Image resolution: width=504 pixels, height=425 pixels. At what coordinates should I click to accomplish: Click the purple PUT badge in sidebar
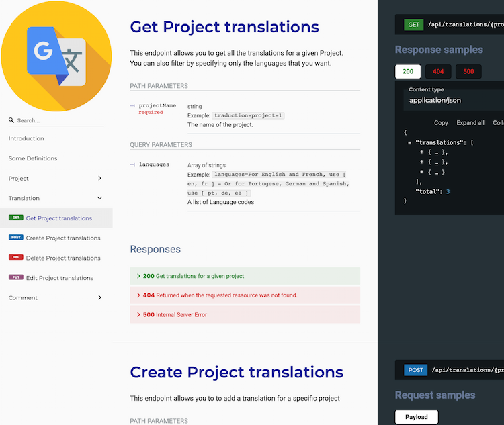pos(15,278)
